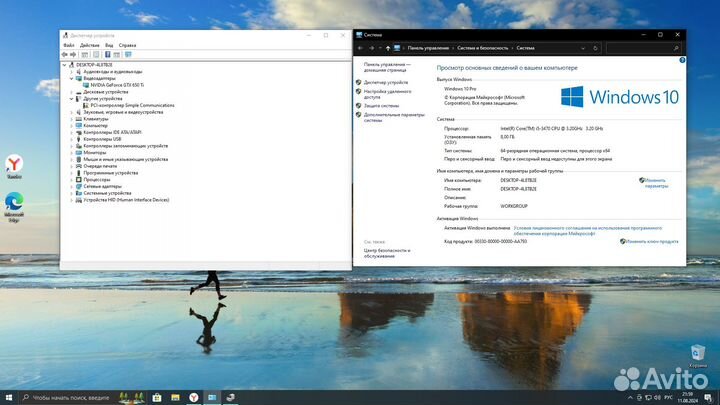This screenshot has height=405, width=720.
Task: Open the Файл menu in Device Manager
Action: (x=68, y=45)
